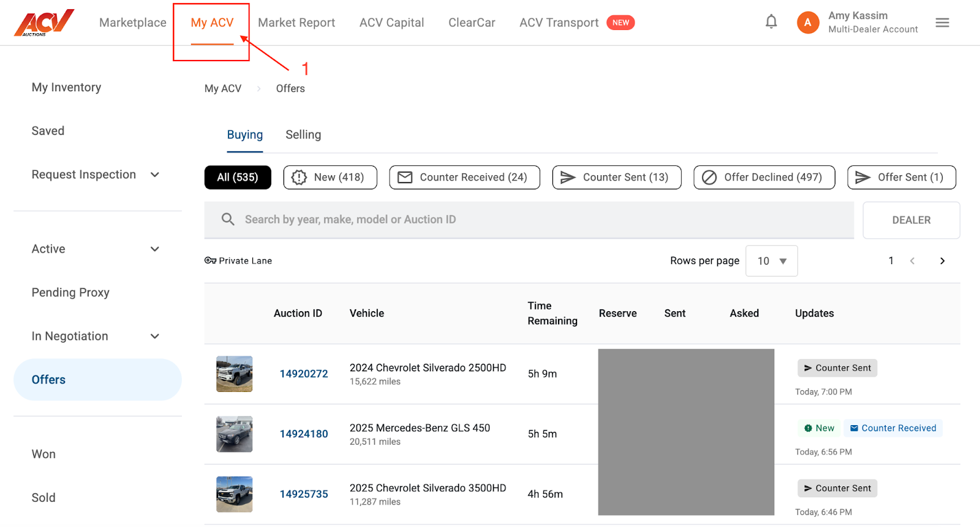
Task: Click the Asked column header
Action: pos(744,313)
